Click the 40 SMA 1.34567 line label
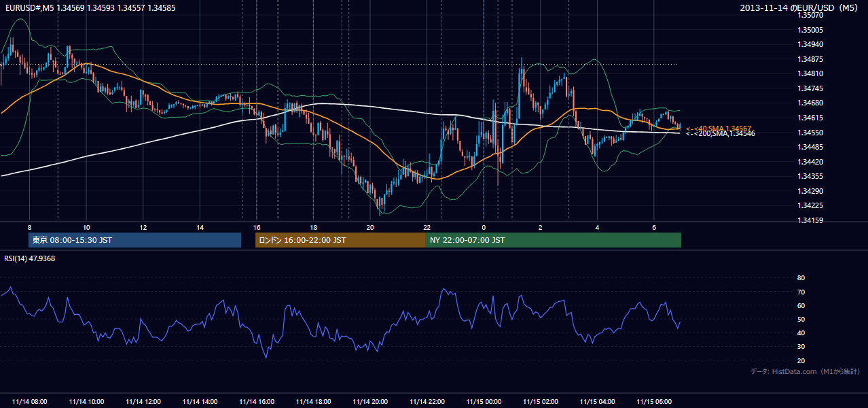This screenshot has height=408, width=868. pyautogui.click(x=719, y=129)
